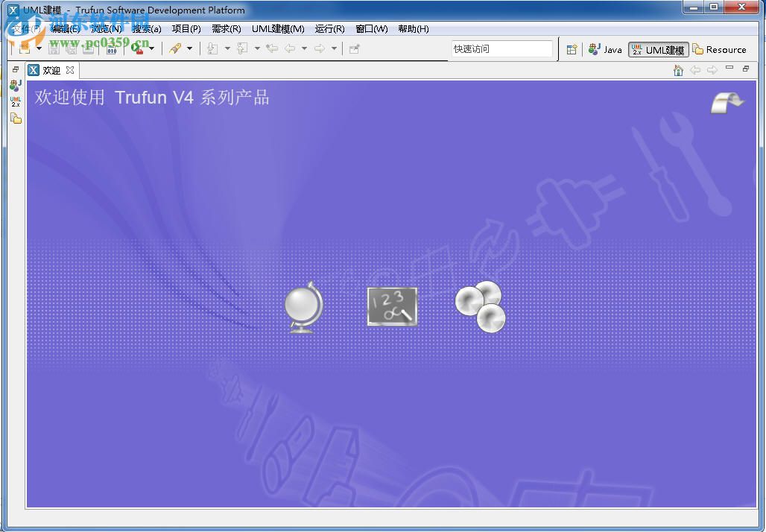Open the 编辑(E) menu
Screen dimensions: 766x532
[x=66, y=29]
